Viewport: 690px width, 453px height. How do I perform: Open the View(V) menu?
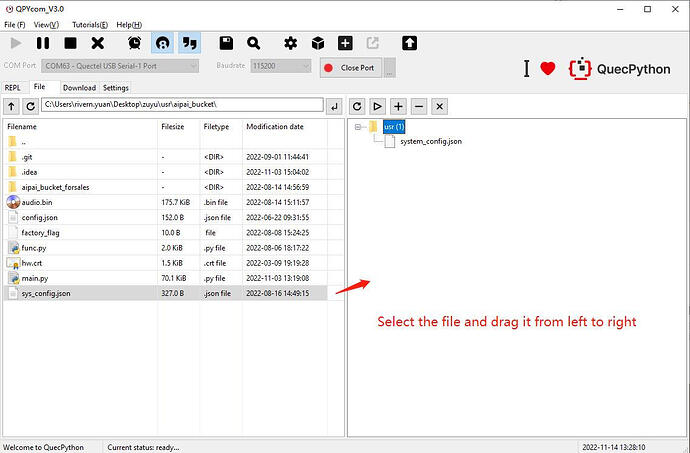(46, 25)
